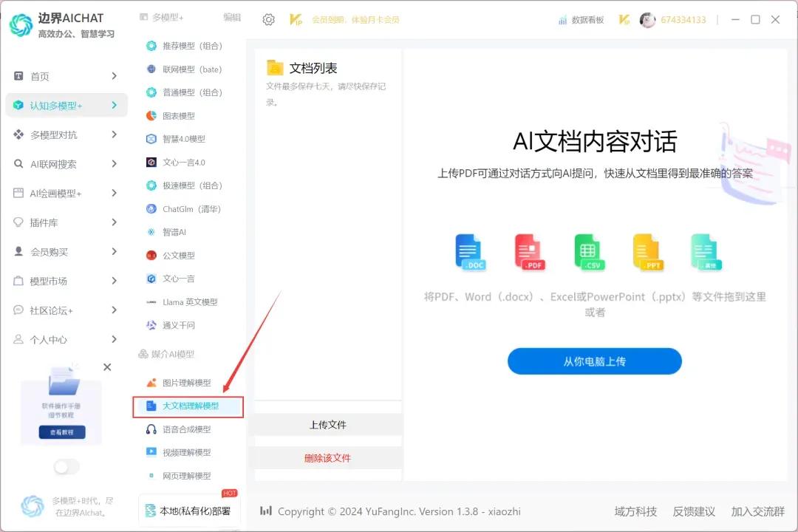This screenshot has width=798, height=532.
Task: Click the settings gear icon in header
Action: click(269, 20)
